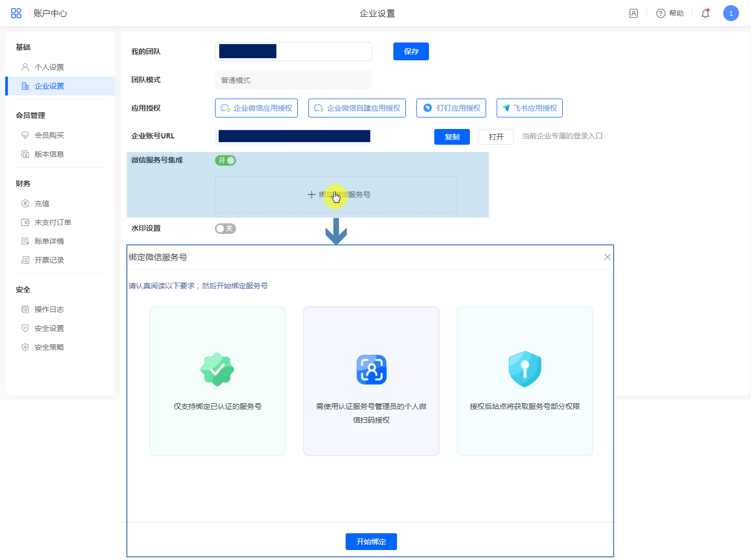This screenshot has height=560, width=751.
Task: Open 帮助 help in the top bar
Action: tap(670, 13)
